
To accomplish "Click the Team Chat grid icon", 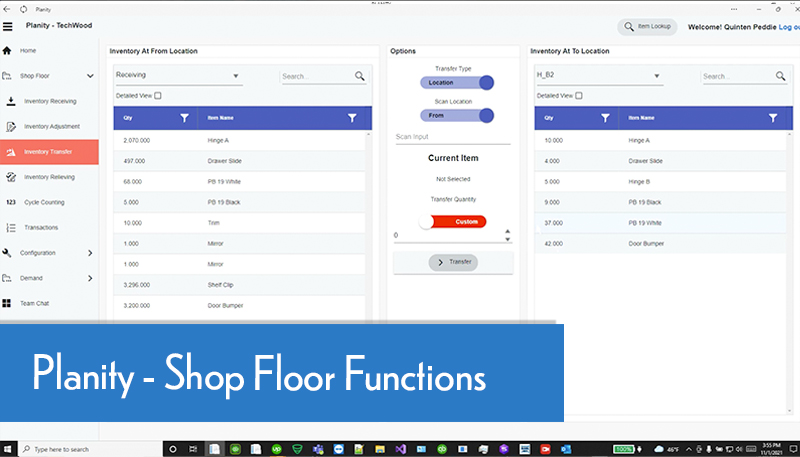I will click(7, 303).
